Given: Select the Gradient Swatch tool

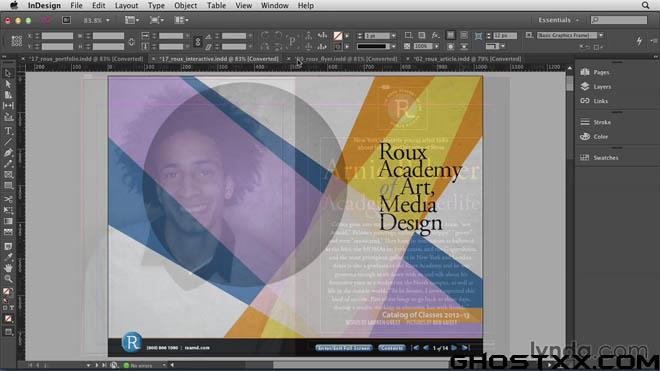Looking at the screenshot, I should click(8, 221).
